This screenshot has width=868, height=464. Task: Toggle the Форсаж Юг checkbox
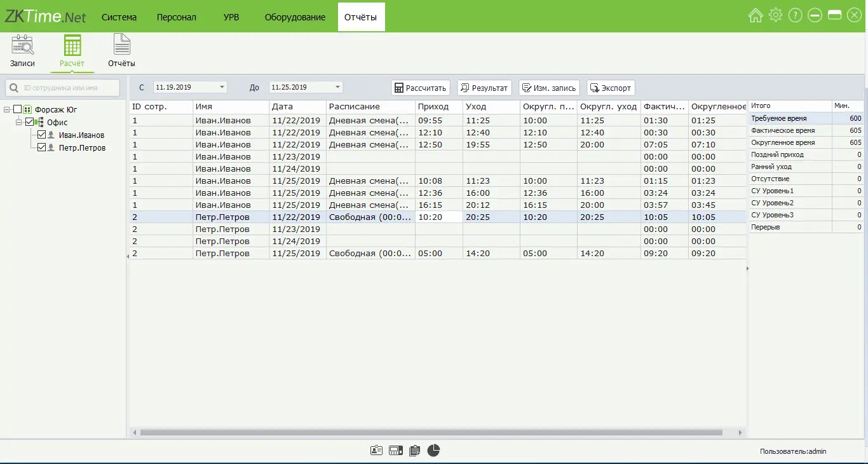pyautogui.click(x=18, y=110)
